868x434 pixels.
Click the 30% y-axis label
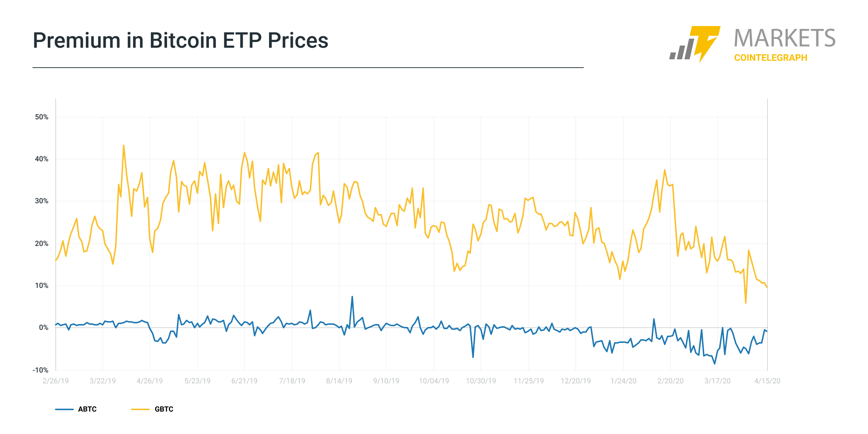click(42, 201)
